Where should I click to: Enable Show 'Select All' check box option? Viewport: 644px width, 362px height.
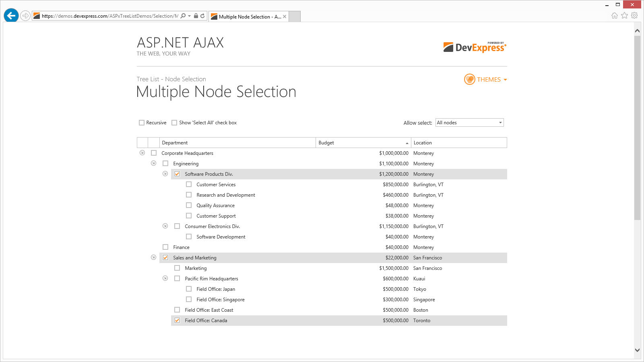(174, 123)
